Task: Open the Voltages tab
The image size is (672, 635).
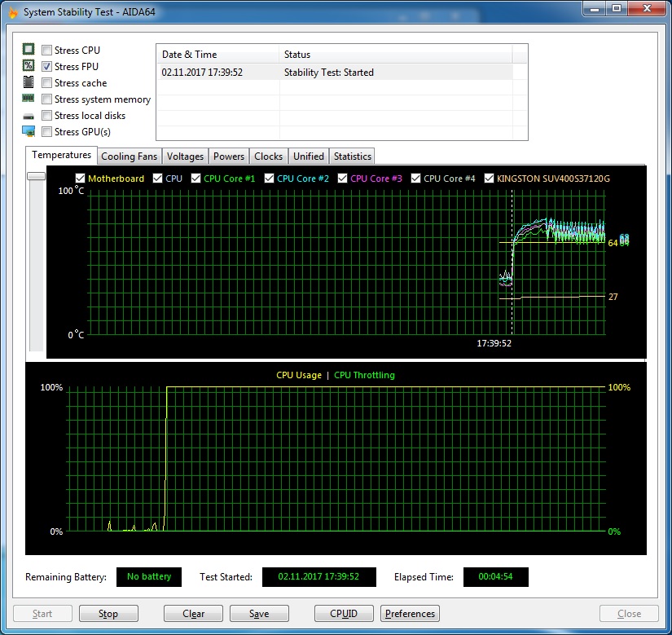Action: 185,157
